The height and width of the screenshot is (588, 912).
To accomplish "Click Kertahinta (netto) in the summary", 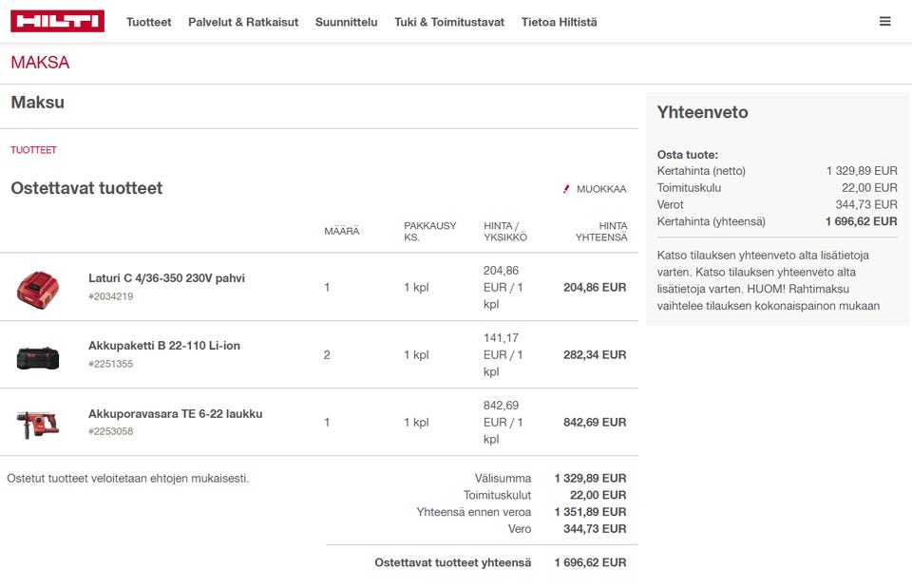I will [701, 171].
